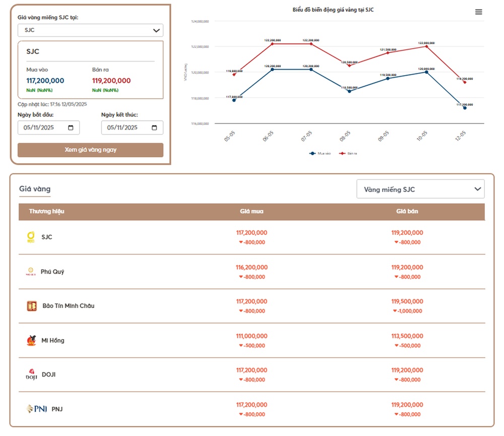The image size is (504, 436).
Task: Click the Bảo Tín Minh Châu -1,000,000 change
Action: 407,311
